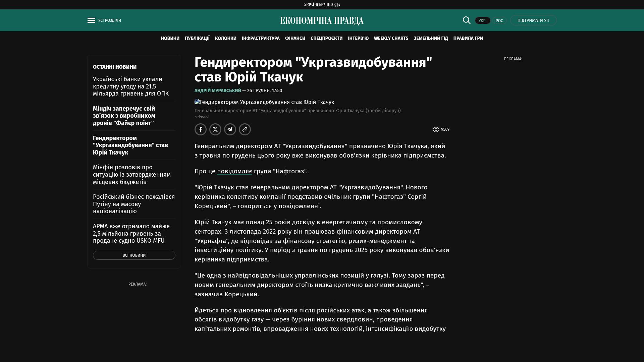Open the Weekly Charts section
The height and width of the screenshot is (362, 644).
coord(391,38)
